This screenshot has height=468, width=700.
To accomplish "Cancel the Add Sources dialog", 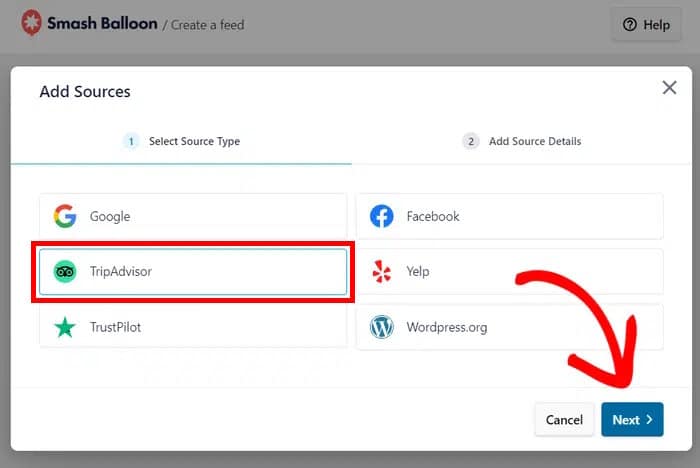I will pos(564,420).
